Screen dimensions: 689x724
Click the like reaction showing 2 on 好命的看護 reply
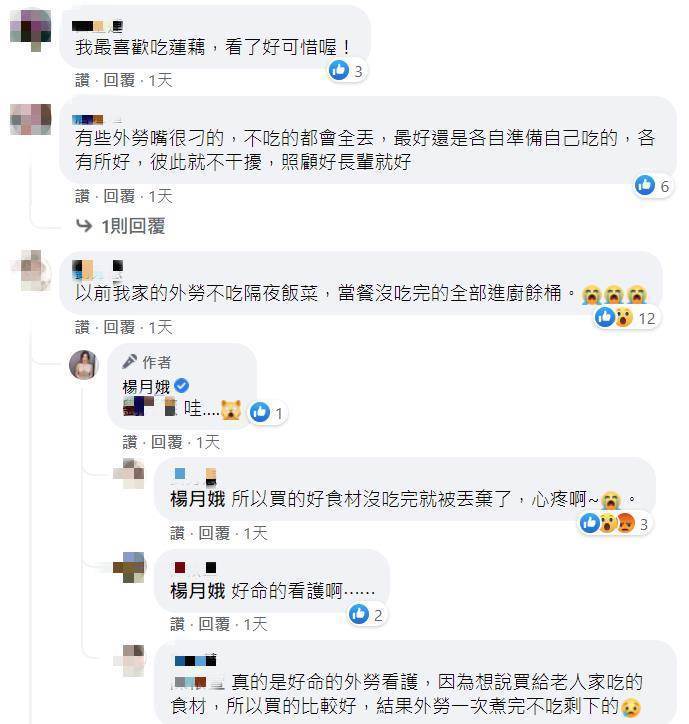366,615
